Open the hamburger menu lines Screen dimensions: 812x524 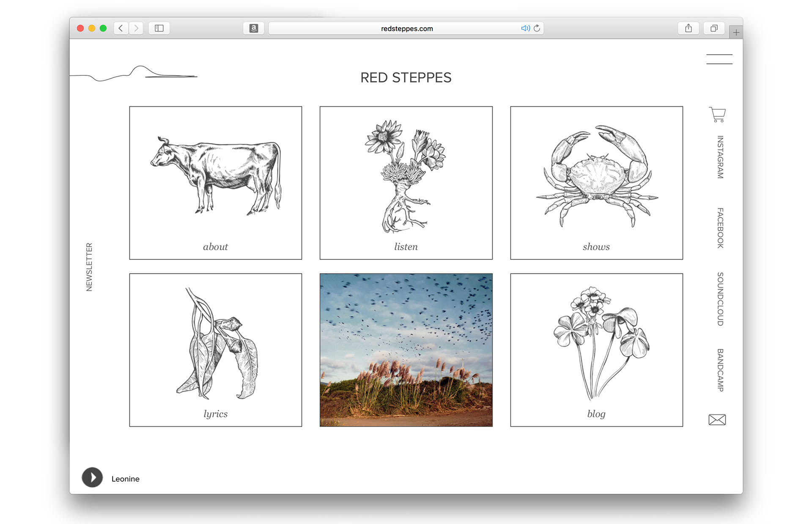[x=719, y=59]
